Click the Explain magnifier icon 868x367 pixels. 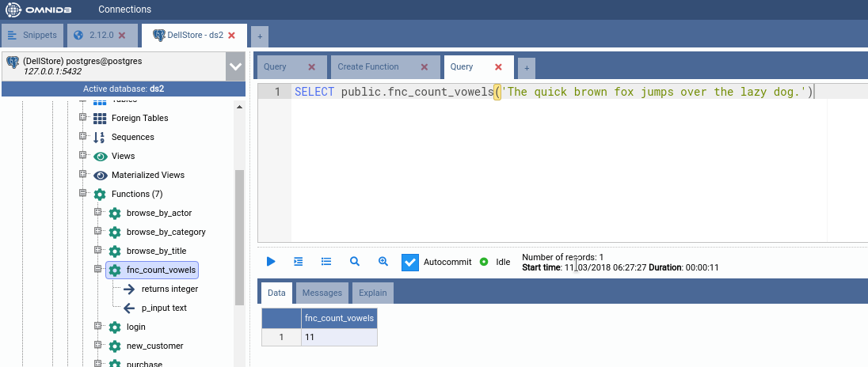(355, 262)
